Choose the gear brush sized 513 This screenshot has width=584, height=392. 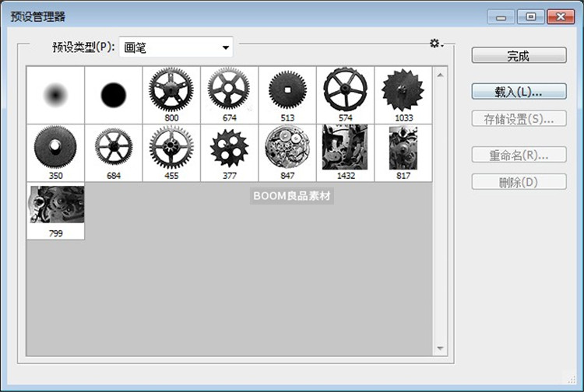[x=287, y=90]
